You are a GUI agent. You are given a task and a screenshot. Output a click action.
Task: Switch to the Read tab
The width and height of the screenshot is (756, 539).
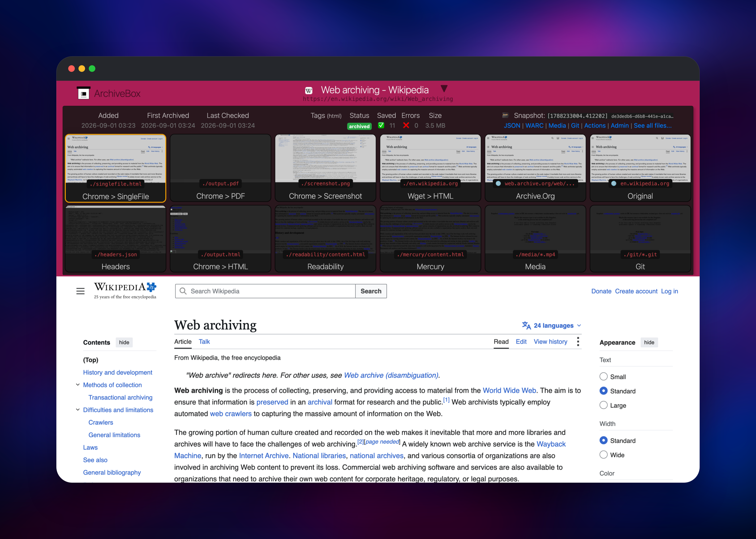tap(501, 342)
